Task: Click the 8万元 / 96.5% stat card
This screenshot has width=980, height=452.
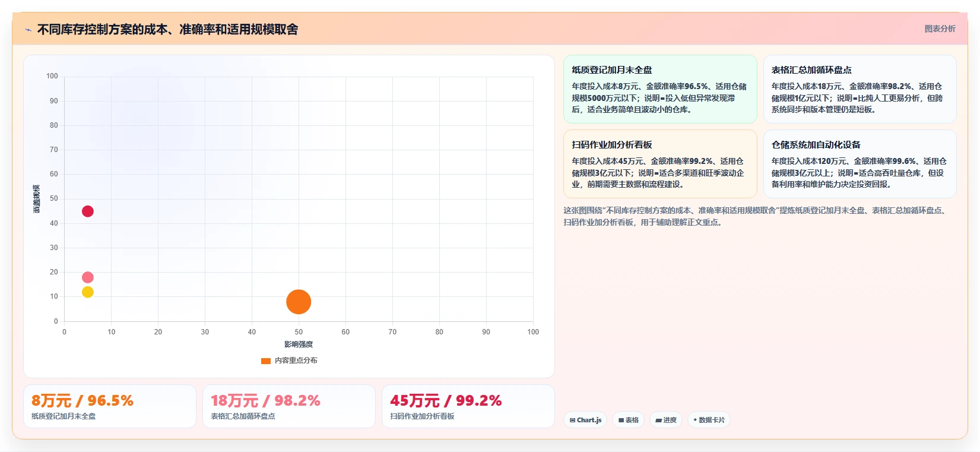Action: click(110, 406)
